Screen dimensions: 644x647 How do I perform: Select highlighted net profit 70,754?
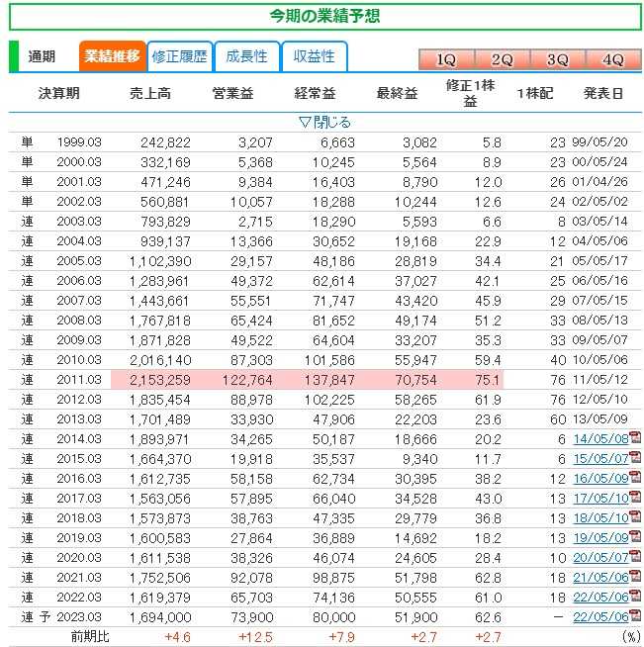click(415, 380)
